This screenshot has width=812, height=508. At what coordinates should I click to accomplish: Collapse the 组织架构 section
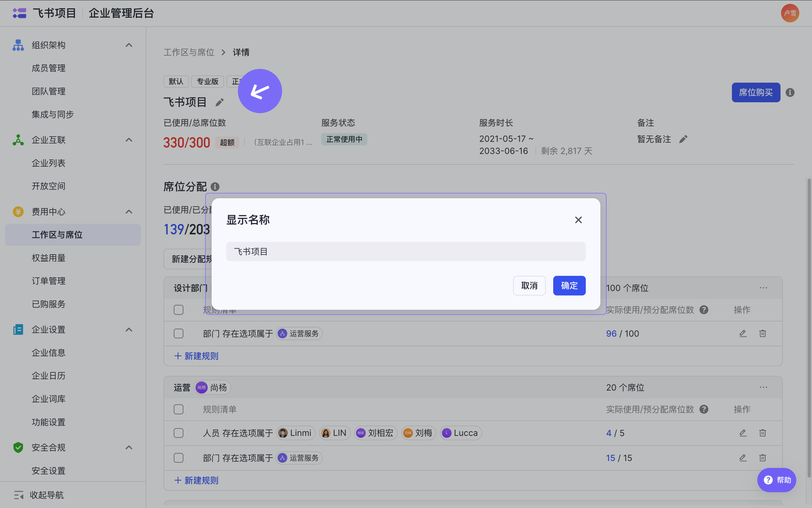tap(129, 45)
